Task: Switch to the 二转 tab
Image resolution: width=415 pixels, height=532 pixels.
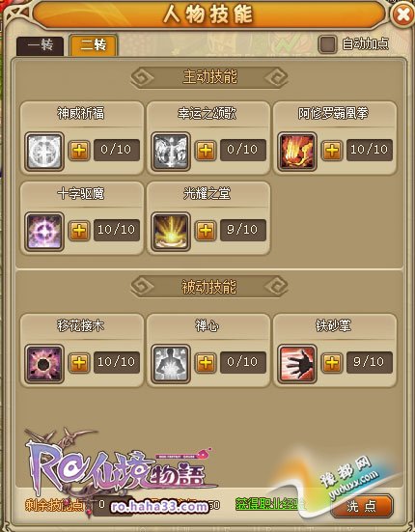Action: tap(94, 44)
